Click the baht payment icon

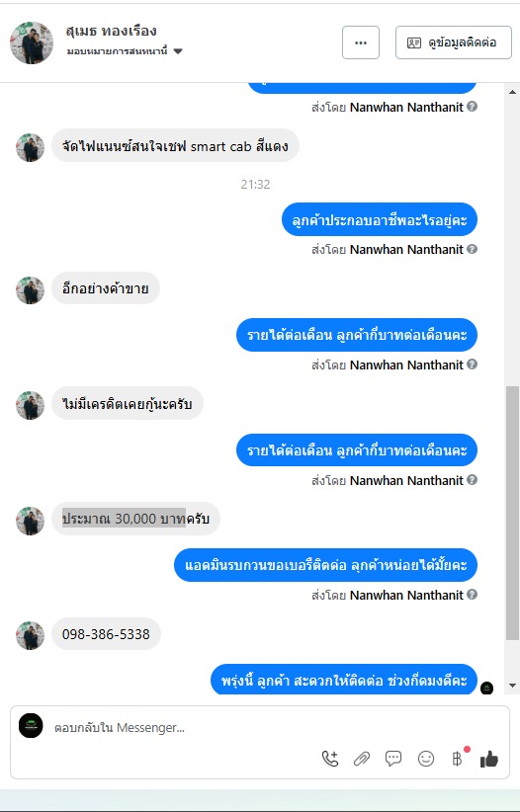tap(458, 759)
